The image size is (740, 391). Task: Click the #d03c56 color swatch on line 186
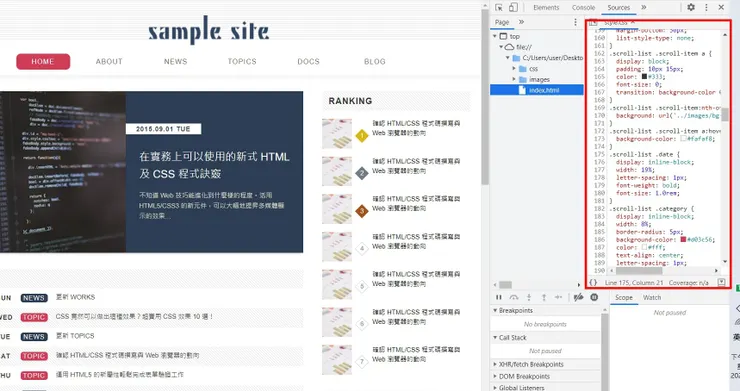(x=683, y=239)
